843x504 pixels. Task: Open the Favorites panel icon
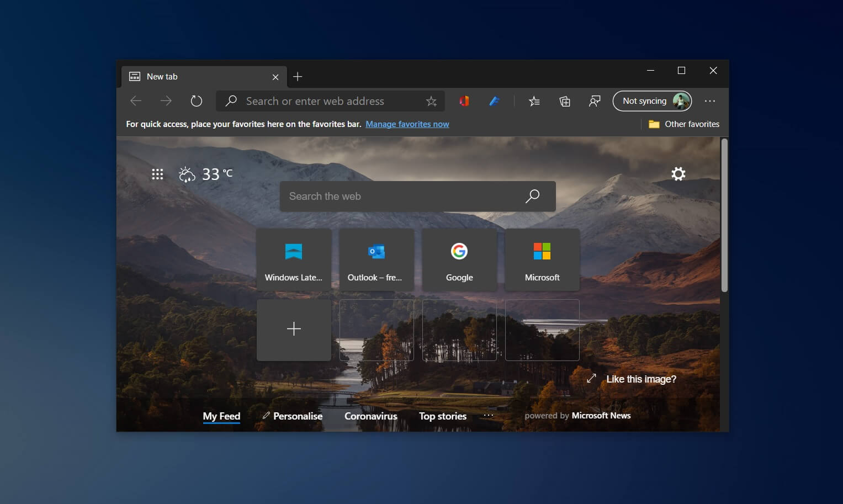pos(534,101)
